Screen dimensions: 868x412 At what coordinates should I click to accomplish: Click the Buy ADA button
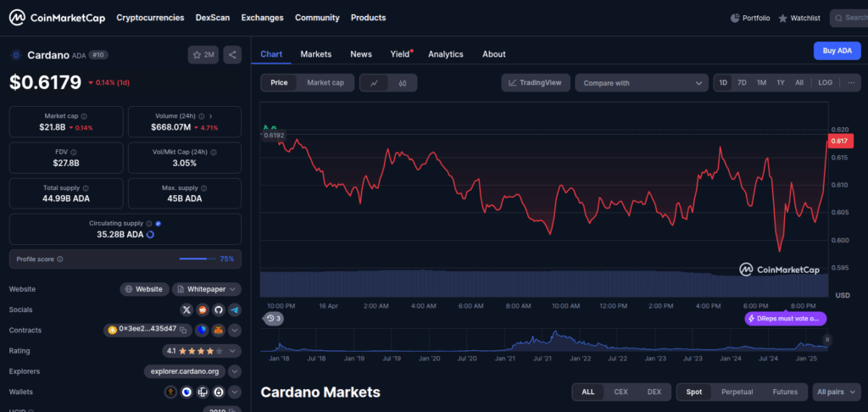coord(837,51)
